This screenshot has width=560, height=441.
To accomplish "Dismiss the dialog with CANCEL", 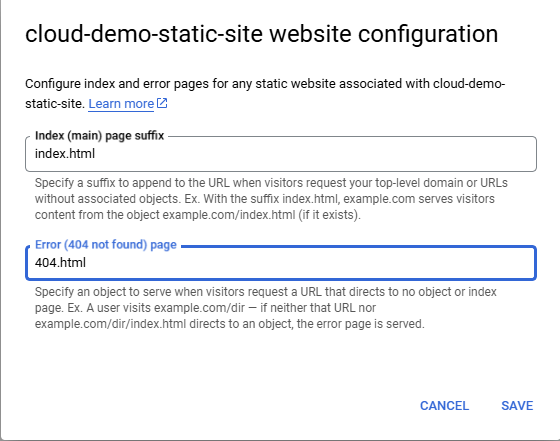I will click(444, 406).
